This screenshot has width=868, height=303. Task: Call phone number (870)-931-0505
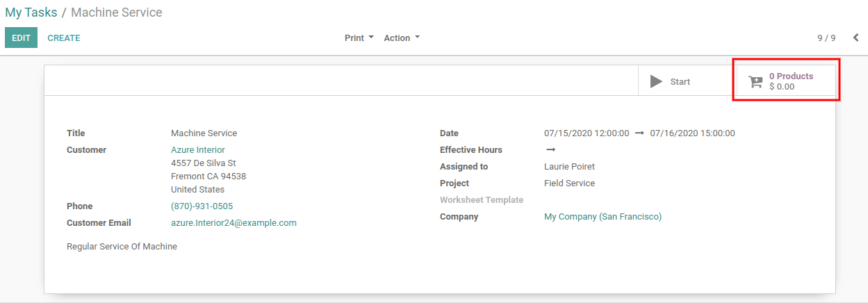tap(202, 206)
